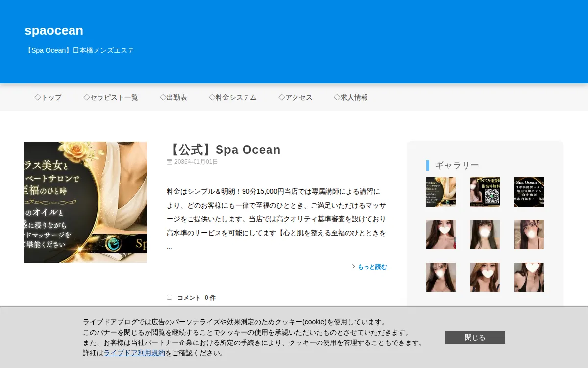Follow the もっと読む read-more link

372,267
